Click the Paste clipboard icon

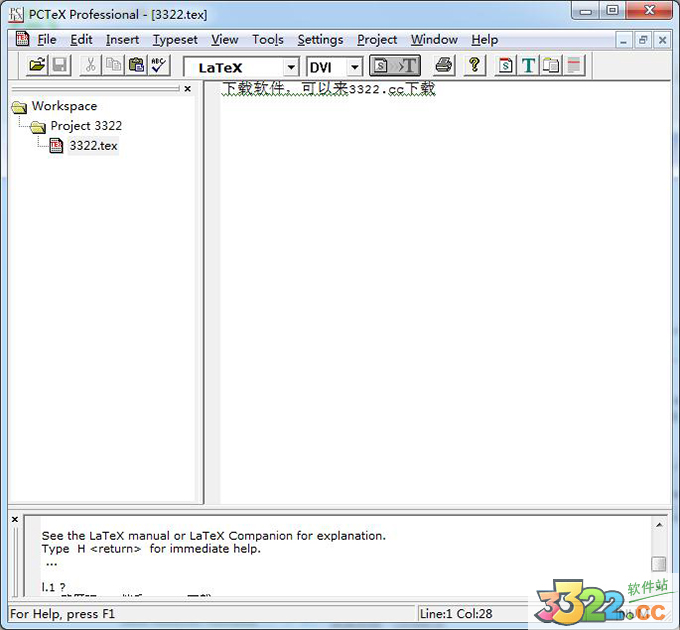(x=136, y=66)
